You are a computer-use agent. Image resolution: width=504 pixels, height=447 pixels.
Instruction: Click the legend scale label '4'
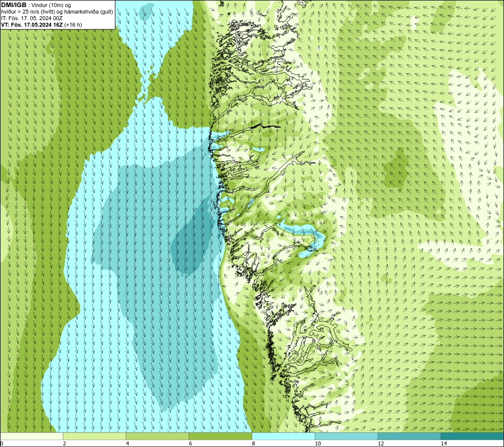pos(128,444)
